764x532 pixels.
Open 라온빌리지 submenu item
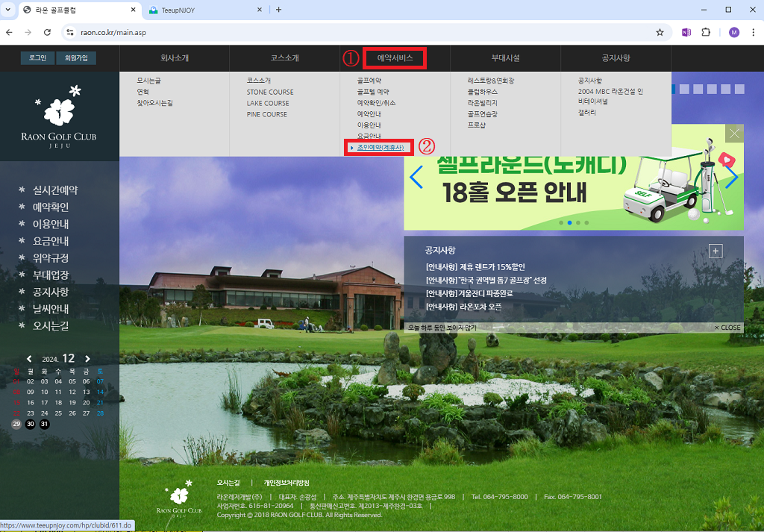483,103
